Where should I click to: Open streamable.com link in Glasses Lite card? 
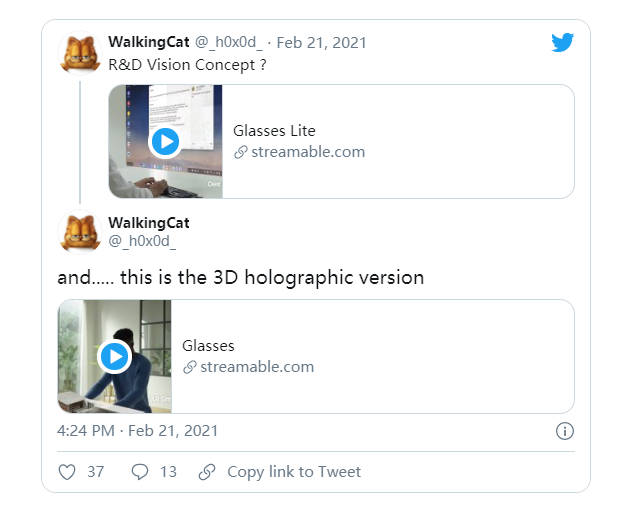pyautogui.click(x=308, y=152)
